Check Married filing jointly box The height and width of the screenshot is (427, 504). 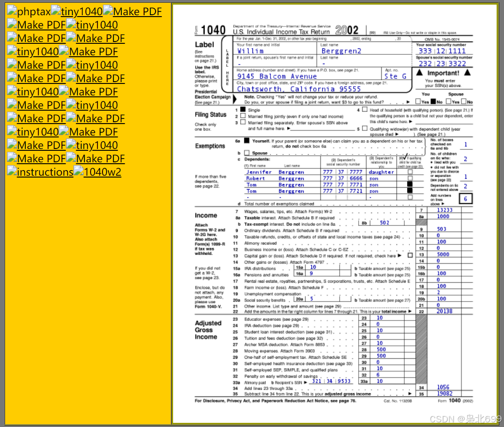243,116
